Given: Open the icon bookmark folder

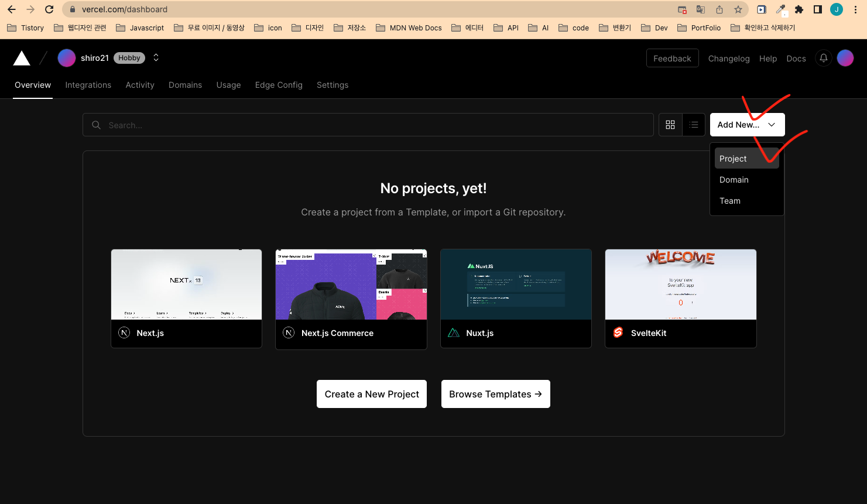Looking at the screenshot, I should coord(268,28).
